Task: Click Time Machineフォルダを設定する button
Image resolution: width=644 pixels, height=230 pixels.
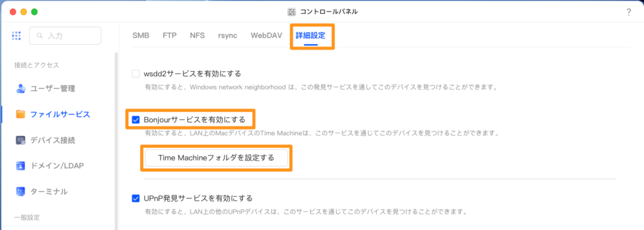Action: coord(216,158)
